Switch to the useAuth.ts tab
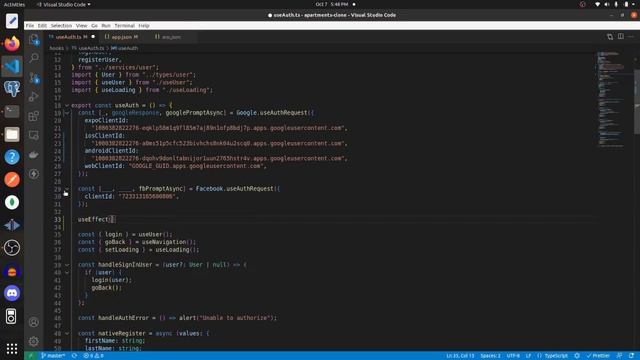Screen dimensions: 640x360 click(71, 37)
